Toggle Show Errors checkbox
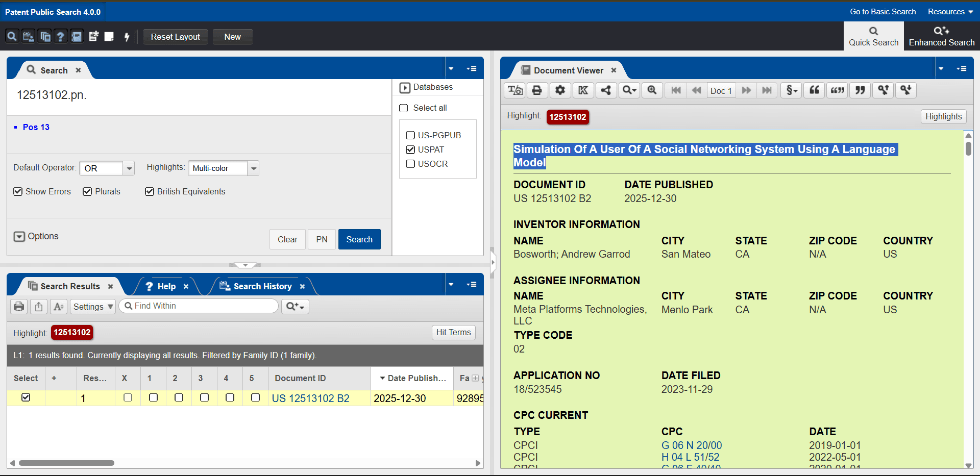 point(18,191)
